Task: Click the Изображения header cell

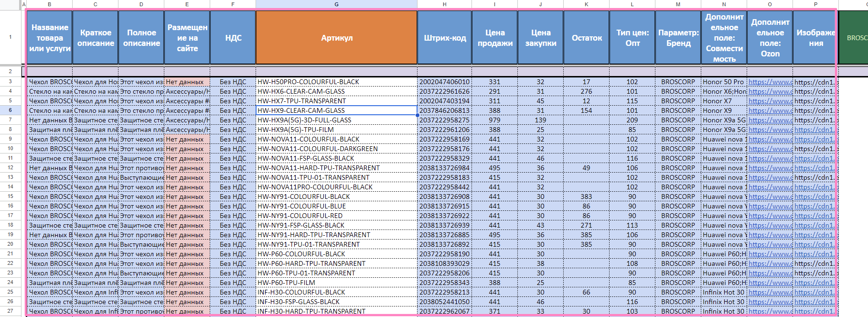Action: [x=815, y=38]
